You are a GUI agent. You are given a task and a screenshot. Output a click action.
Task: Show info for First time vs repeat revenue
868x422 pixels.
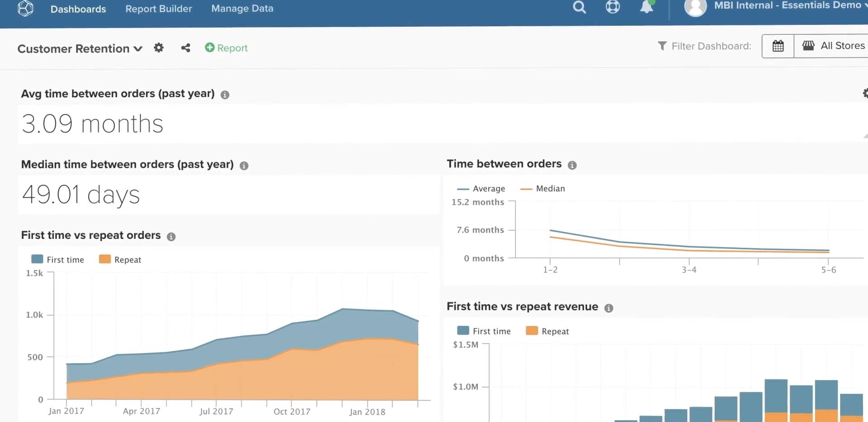(x=609, y=308)
